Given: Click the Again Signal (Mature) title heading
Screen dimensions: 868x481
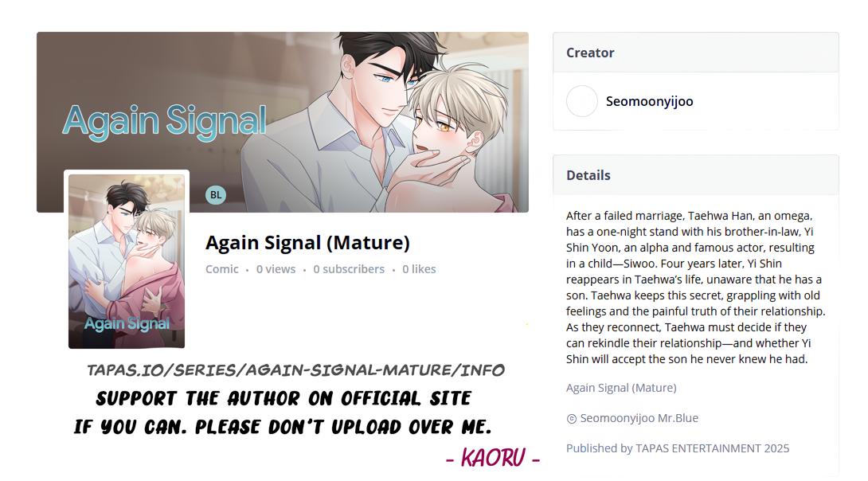Looking at the screenshot, I should [307, 243].
